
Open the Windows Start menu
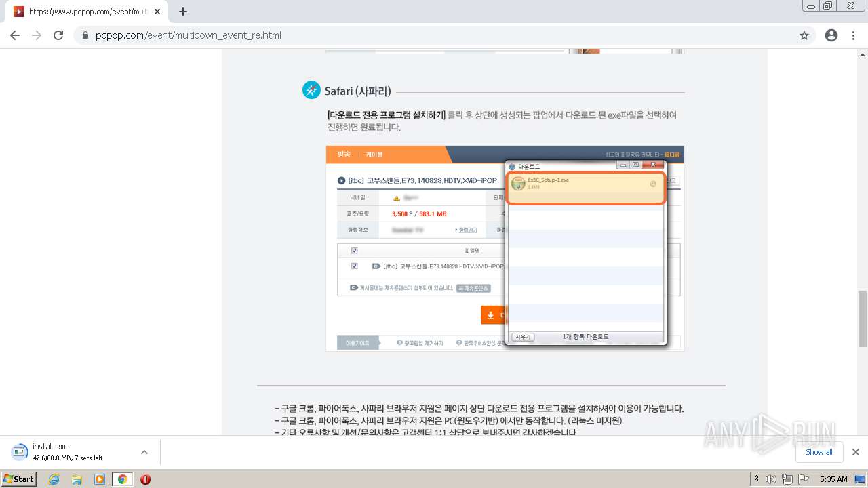click(x=19, y=479)
